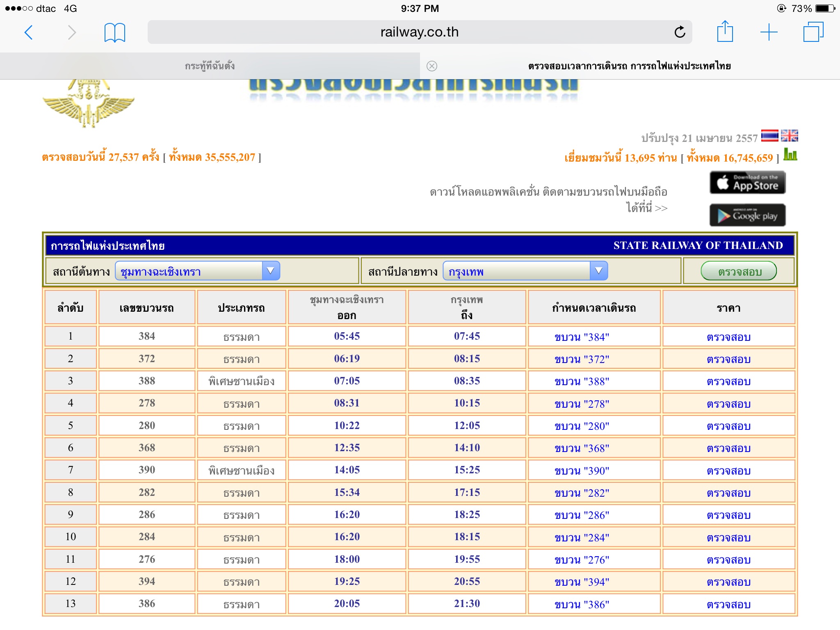Select the ตรวจสอบเวลาการเดินรถ tab

coord(630,66)
